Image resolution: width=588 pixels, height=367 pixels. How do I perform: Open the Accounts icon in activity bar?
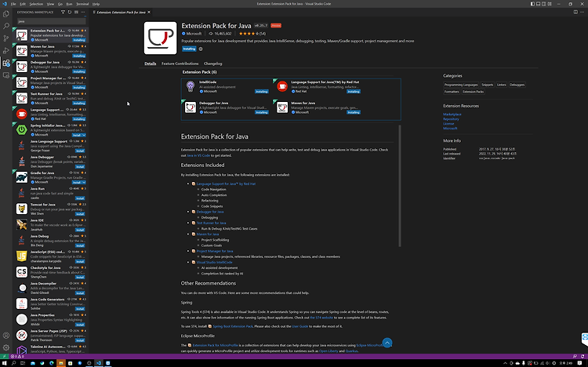6,336
